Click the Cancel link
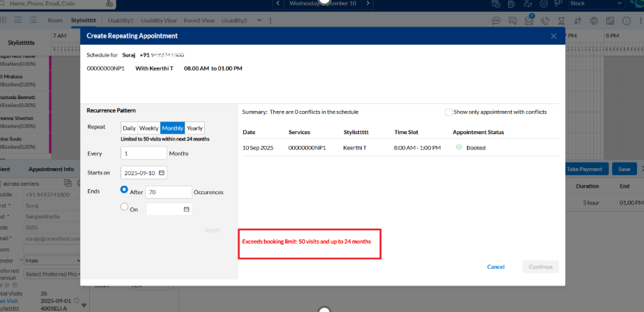Viewport: 644px width, 312px height. pos(496,267)
